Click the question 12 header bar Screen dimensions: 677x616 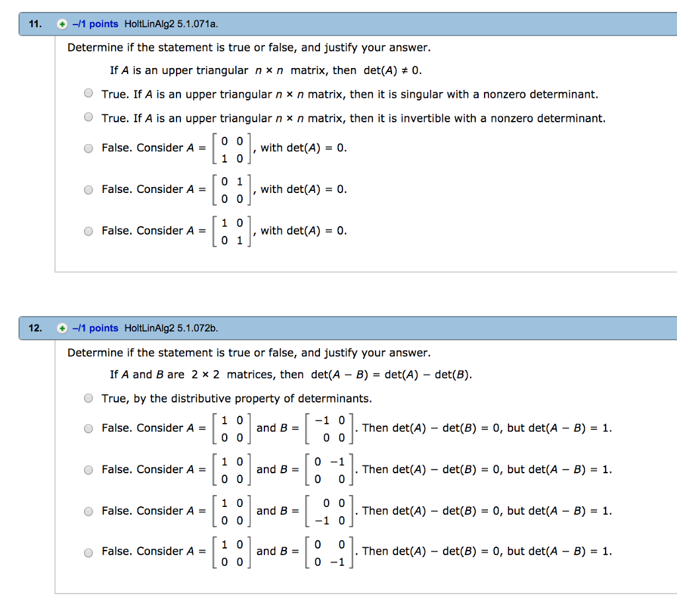397,328
